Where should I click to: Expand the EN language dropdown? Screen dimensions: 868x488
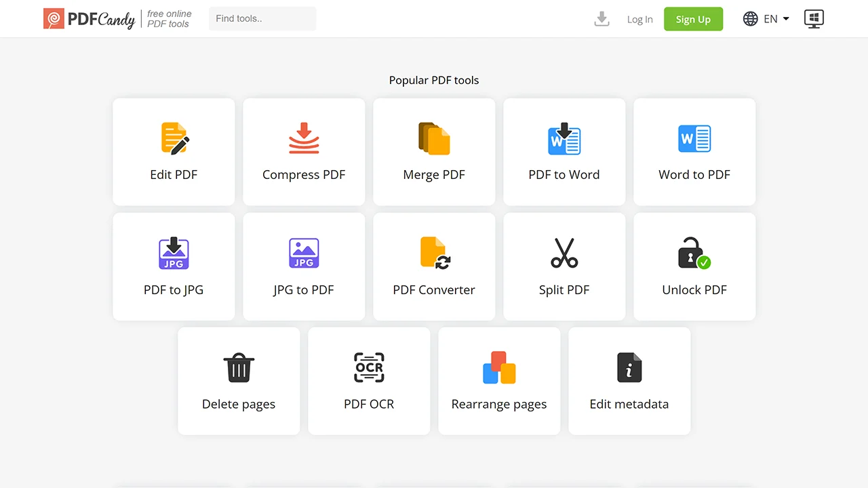coord(766,19)
